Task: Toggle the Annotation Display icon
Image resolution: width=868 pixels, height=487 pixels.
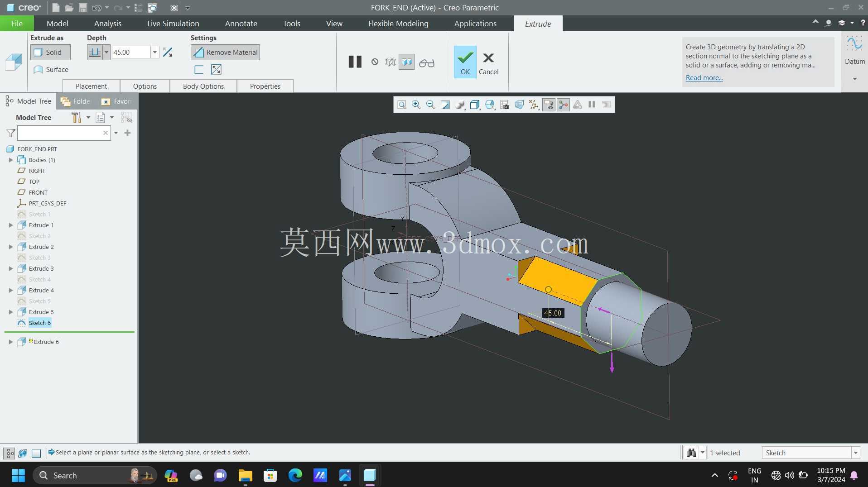Action: 549,105
